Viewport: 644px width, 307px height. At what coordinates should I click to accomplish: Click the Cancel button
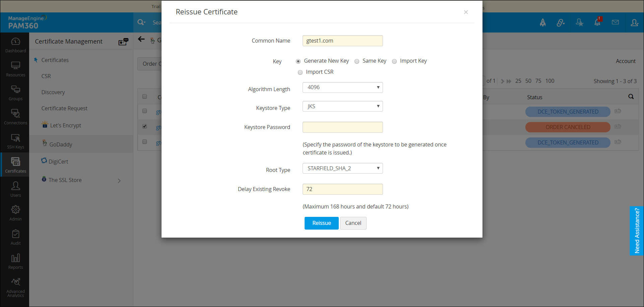(x=353, y=223)
